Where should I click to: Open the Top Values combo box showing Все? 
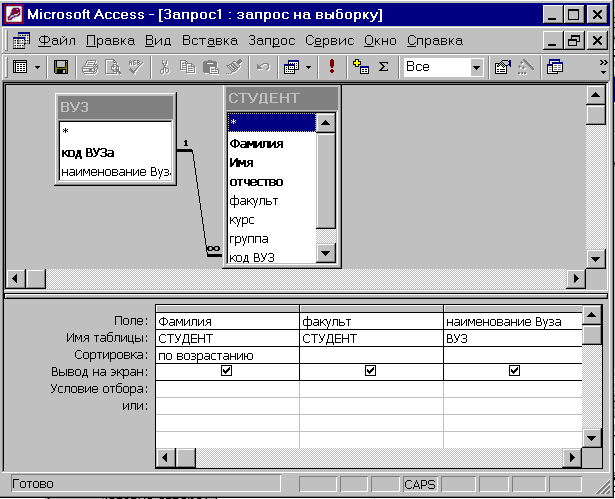click(443, 67)
